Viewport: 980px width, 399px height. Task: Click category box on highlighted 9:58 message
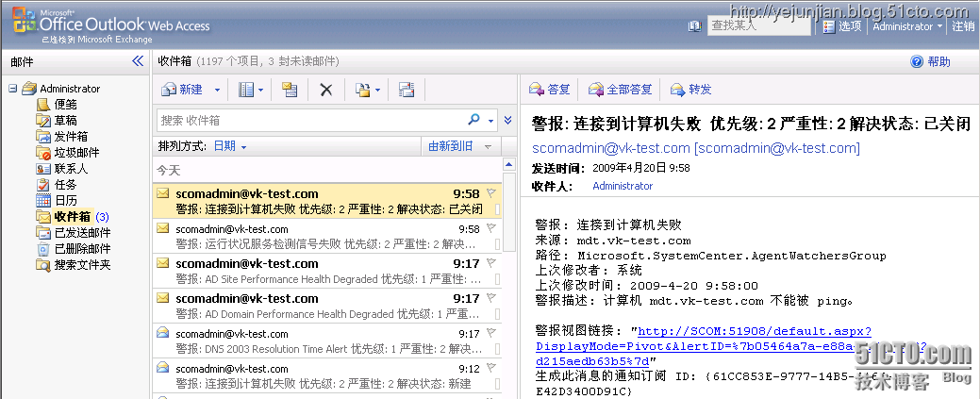tap(497, 208)
